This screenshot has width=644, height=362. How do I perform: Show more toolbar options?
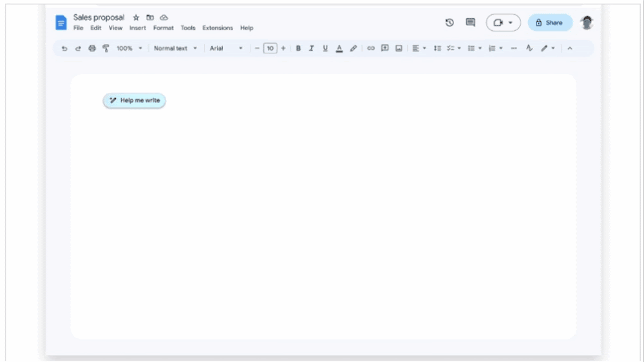514,48
